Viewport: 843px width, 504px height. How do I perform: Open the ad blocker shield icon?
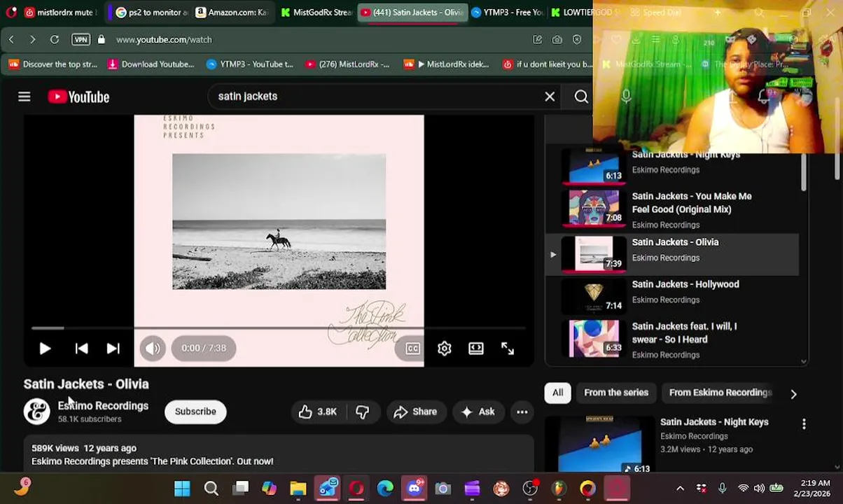tap(577, 40)
